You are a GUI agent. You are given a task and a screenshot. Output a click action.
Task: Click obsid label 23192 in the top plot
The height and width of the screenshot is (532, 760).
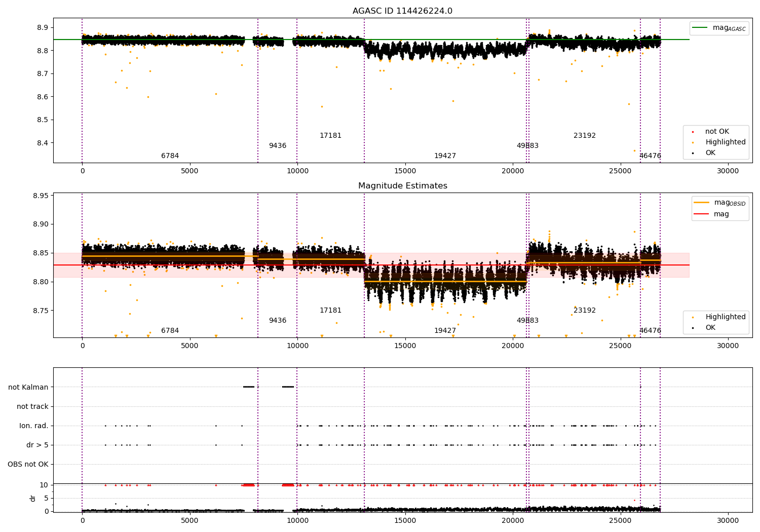click(585, 136)
